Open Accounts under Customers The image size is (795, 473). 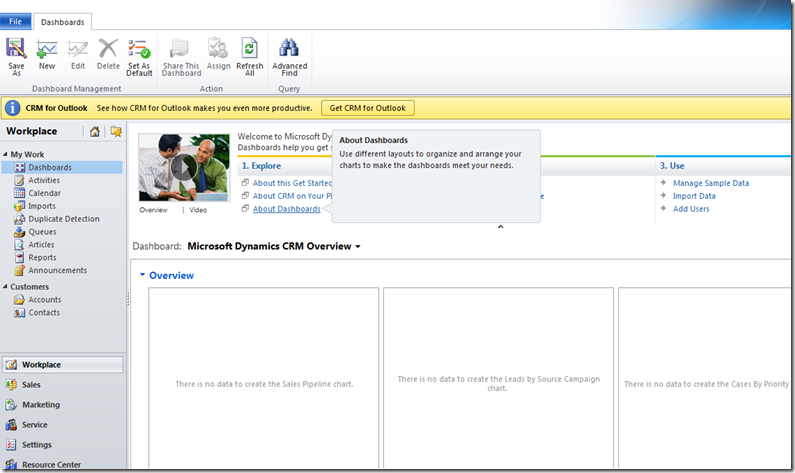pyautogui.click(x=44, y=300)
